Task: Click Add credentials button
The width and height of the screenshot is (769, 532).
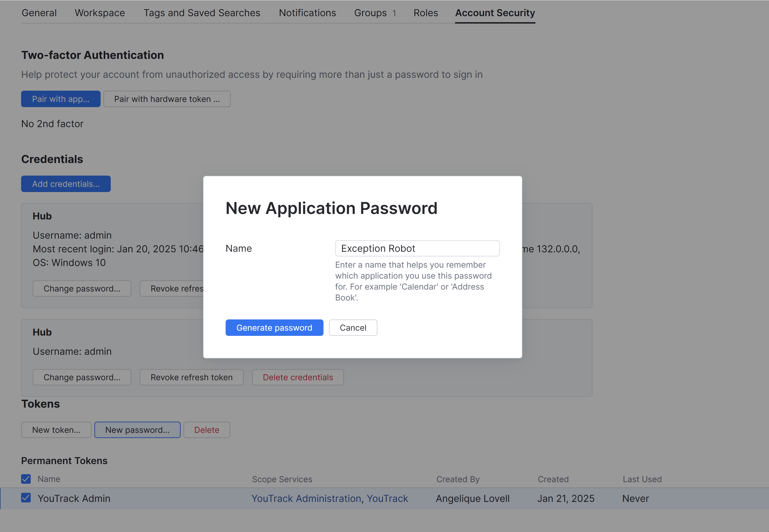Action: [x=66, y=184]
